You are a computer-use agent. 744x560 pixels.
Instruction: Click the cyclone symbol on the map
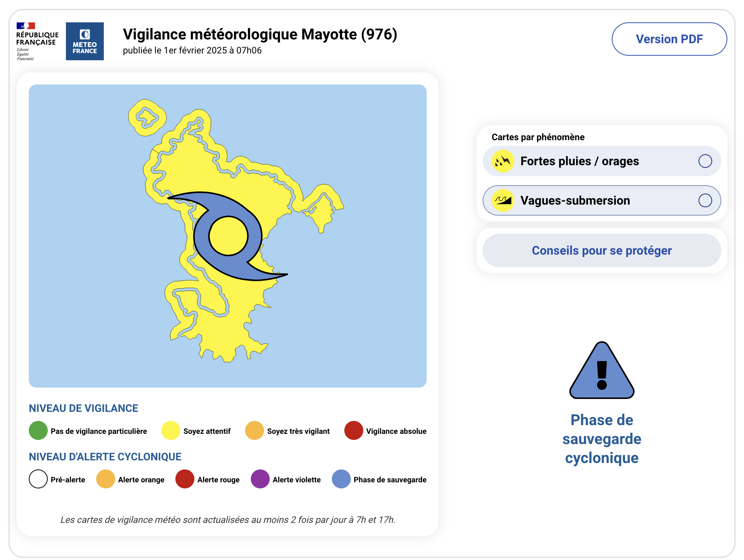tap(227, 236)
